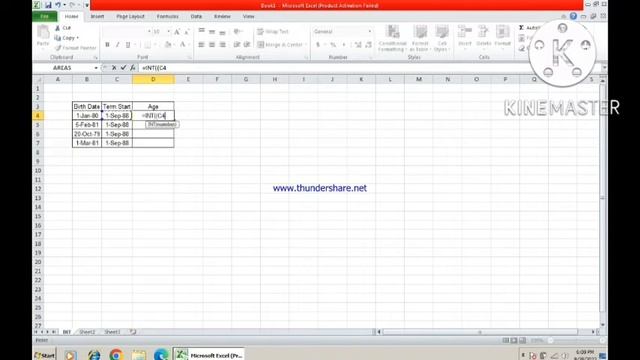Open Excel Help question mark icon
The image size is (640, 360).
[573, 16]
